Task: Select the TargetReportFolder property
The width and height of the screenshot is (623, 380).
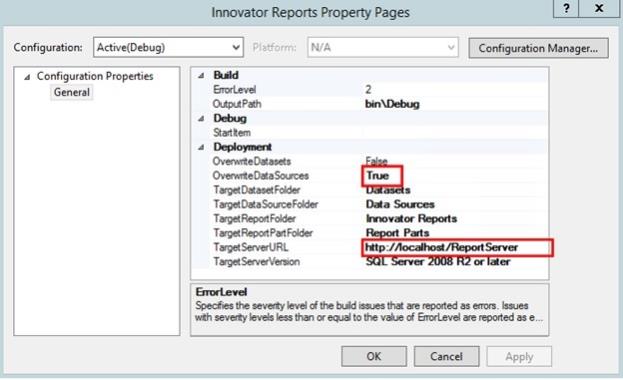Action: [255, 219]
